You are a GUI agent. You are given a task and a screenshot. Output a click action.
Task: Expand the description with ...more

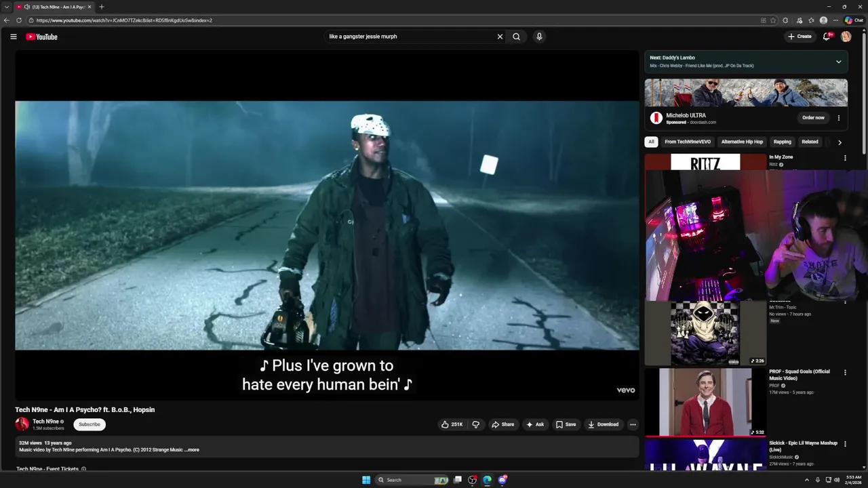(x=193, y=450)
